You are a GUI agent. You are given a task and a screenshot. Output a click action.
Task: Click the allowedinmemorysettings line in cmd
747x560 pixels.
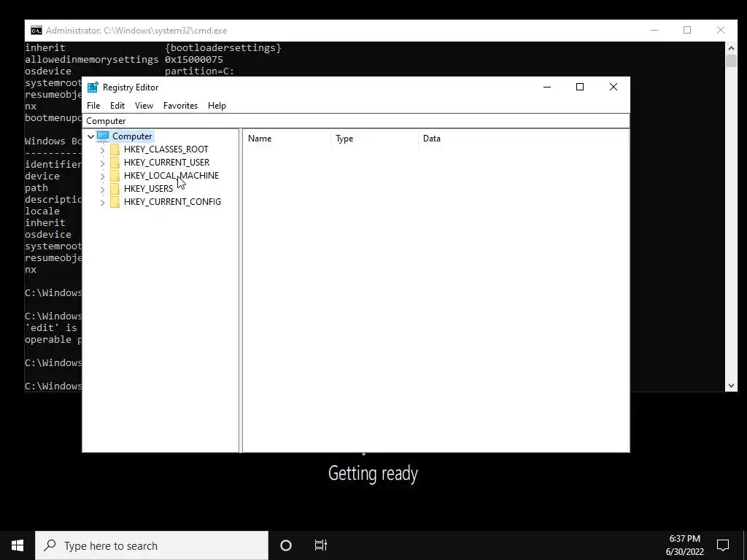(124, 60)
